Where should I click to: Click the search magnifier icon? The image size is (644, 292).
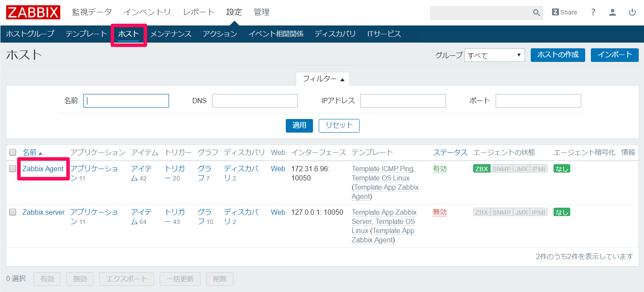[536, 13]
